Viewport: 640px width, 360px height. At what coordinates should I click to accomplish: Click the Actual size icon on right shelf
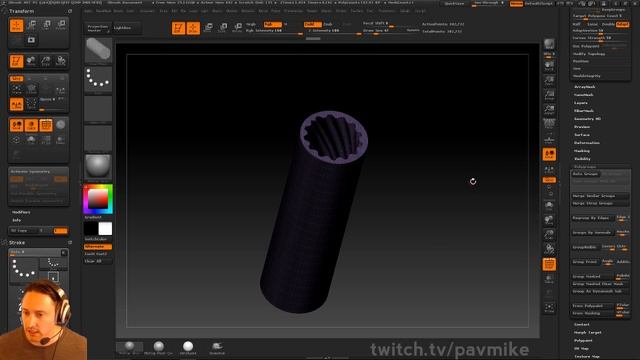click(549, 95)
